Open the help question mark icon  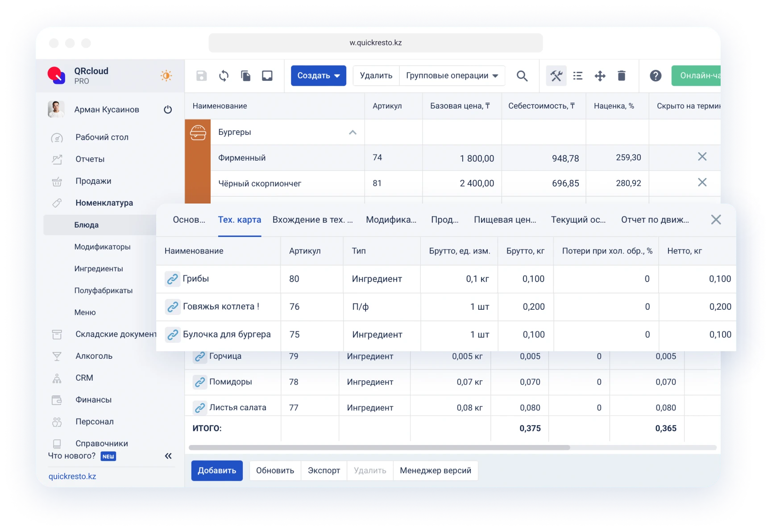pyautogui.click(x=655, y=76)
